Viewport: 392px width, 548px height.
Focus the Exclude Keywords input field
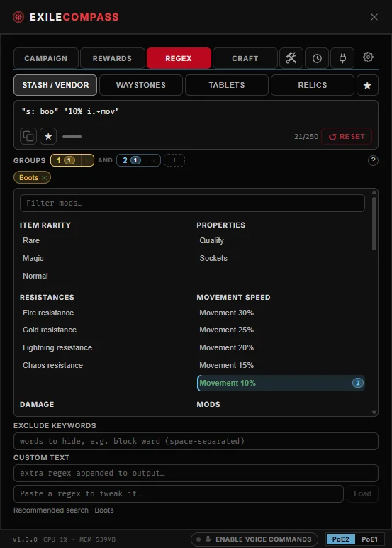tap(196, 441)
